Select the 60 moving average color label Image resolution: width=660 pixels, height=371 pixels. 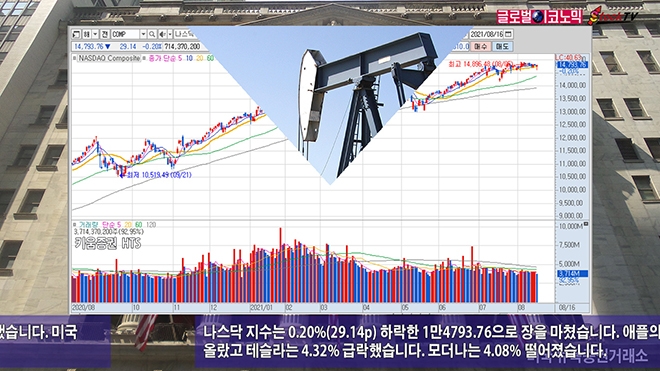click(x=210, y=58)
